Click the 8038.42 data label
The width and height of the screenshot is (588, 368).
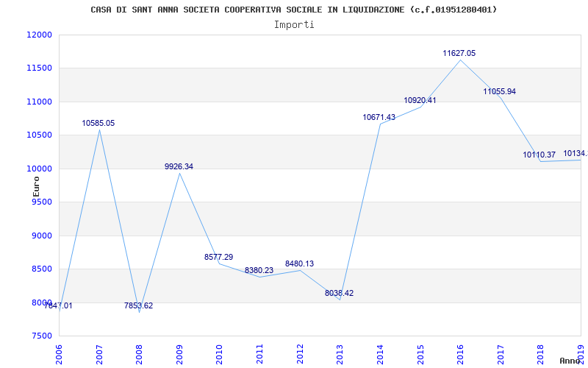pos(339,293)
